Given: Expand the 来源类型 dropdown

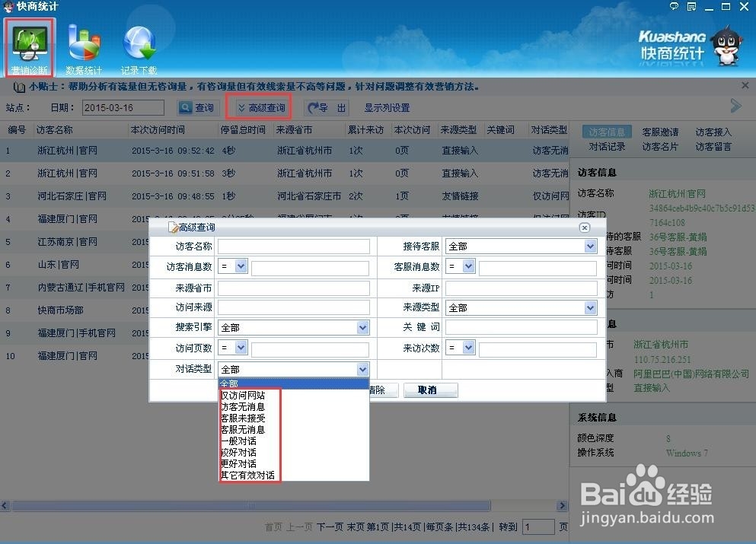Looking at the screenshot, I should tap(591, 307).
